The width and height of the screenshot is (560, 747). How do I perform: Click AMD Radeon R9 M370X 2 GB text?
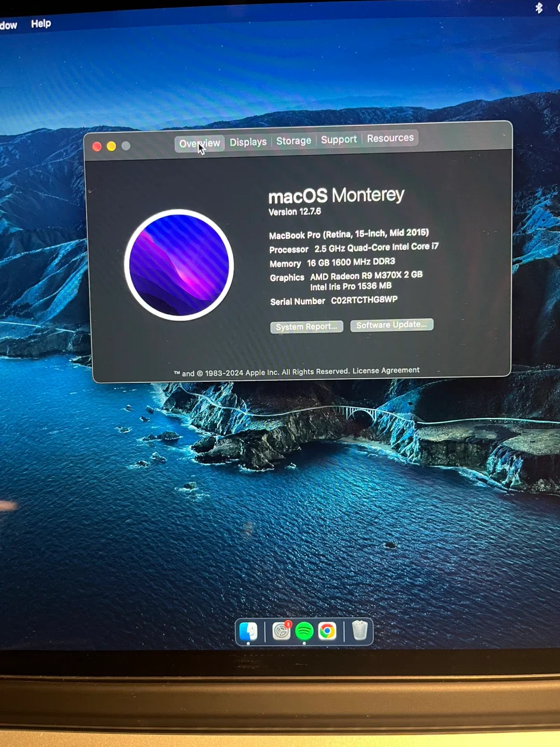click(366, 275)
